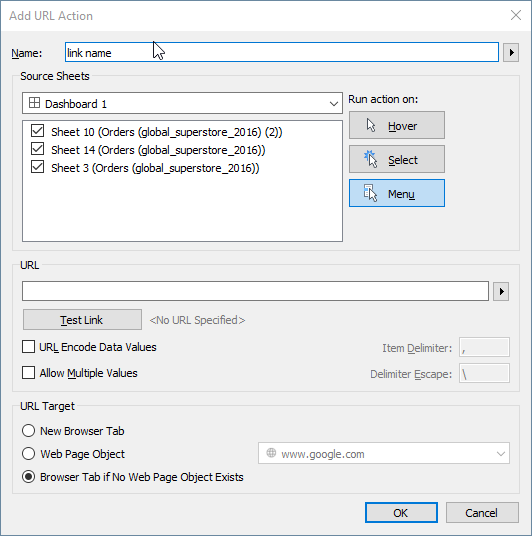Select New Browser Tab target
The height and width of the screenshot is (536, 532).
(28, 430)
